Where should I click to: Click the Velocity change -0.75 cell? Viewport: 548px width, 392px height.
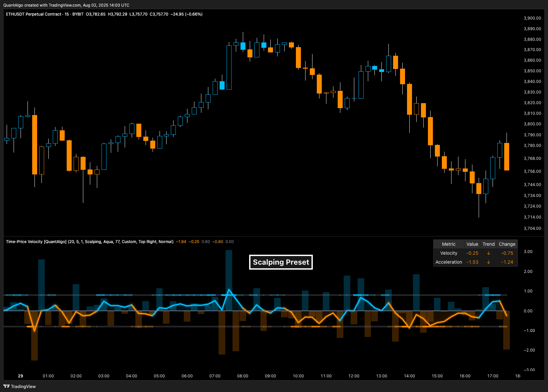(507, 253)
